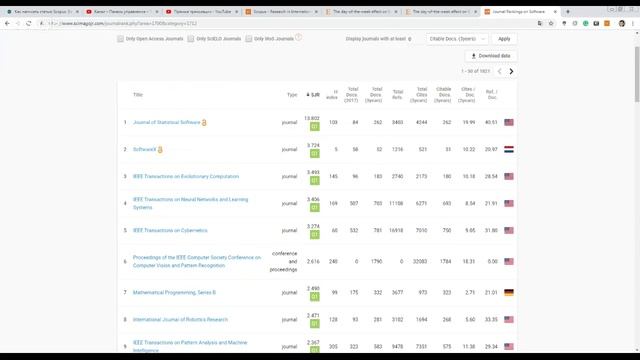The height and width of the screenshot is (360, 640).
Task: Click the open access icon beside Journal of Statistical Software
Action: (x=204, y=122)
